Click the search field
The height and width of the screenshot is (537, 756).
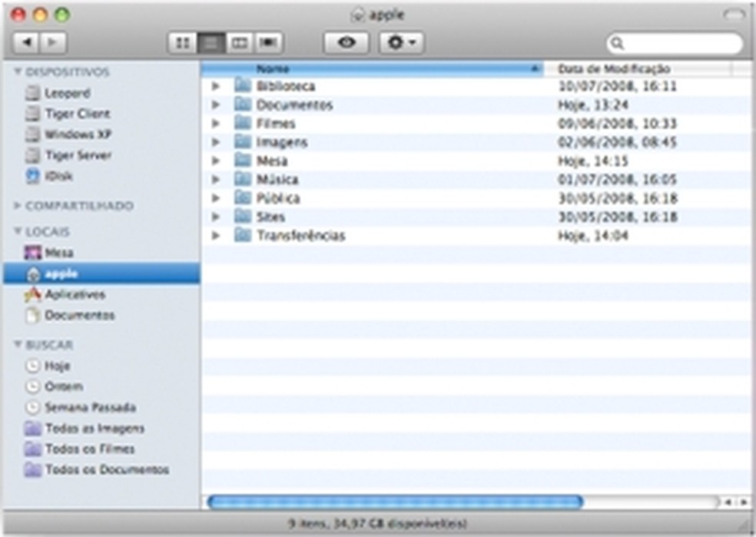pos(675,43)
